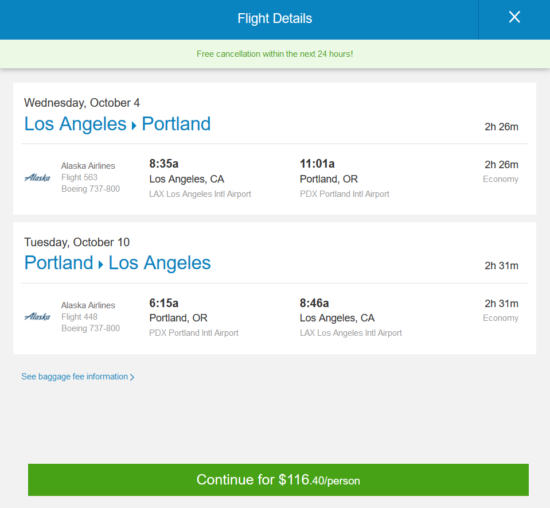Screen dimensions: 550x508
Task: Continue for $116.40 per person
Action: pos(278,480)
